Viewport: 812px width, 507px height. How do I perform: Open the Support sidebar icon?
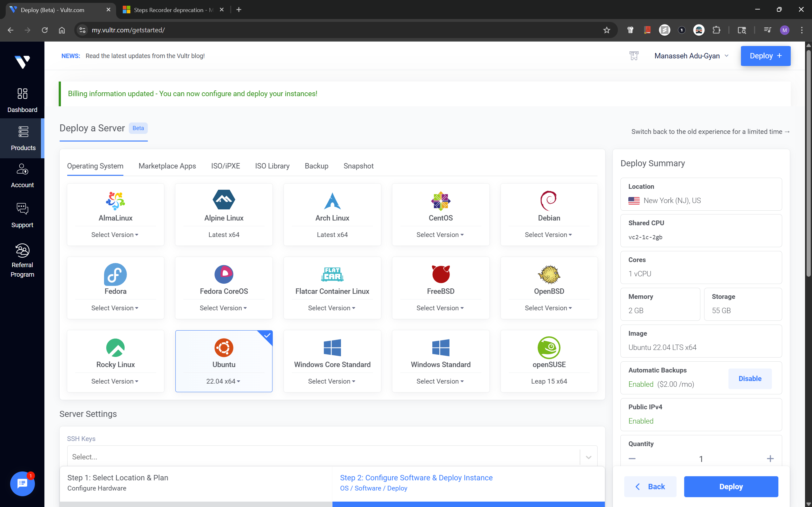pos(22,215)
